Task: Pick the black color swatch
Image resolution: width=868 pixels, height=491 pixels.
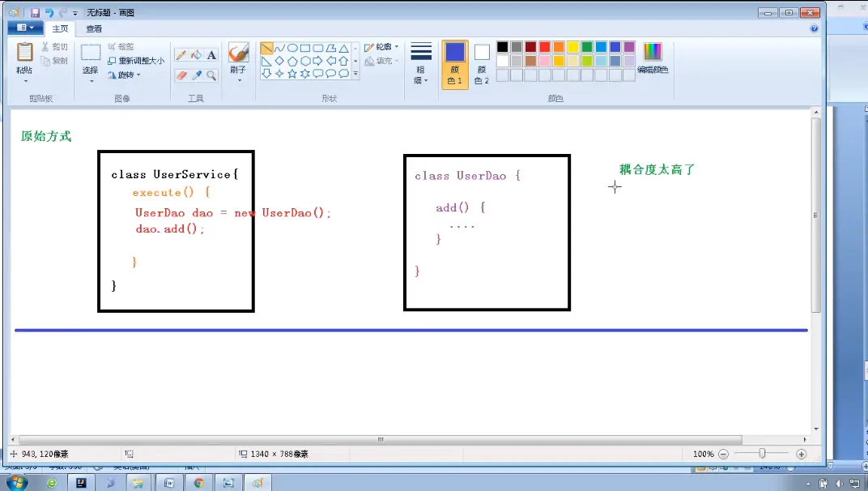Action: coord(502,47)
